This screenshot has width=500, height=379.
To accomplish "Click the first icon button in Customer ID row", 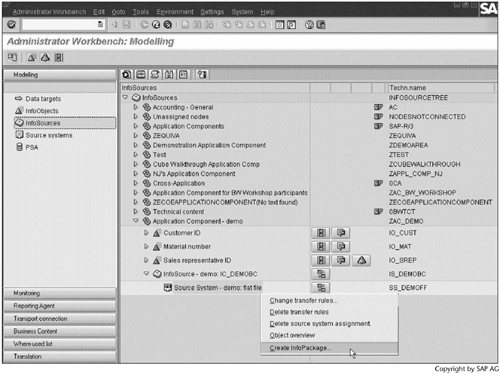I will tap(321, 233).
